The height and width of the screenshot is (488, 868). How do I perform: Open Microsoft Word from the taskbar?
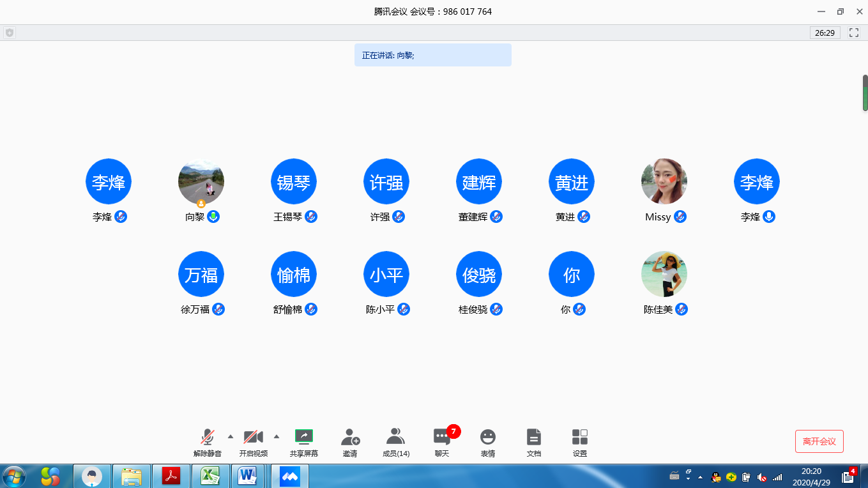[247, 476]
